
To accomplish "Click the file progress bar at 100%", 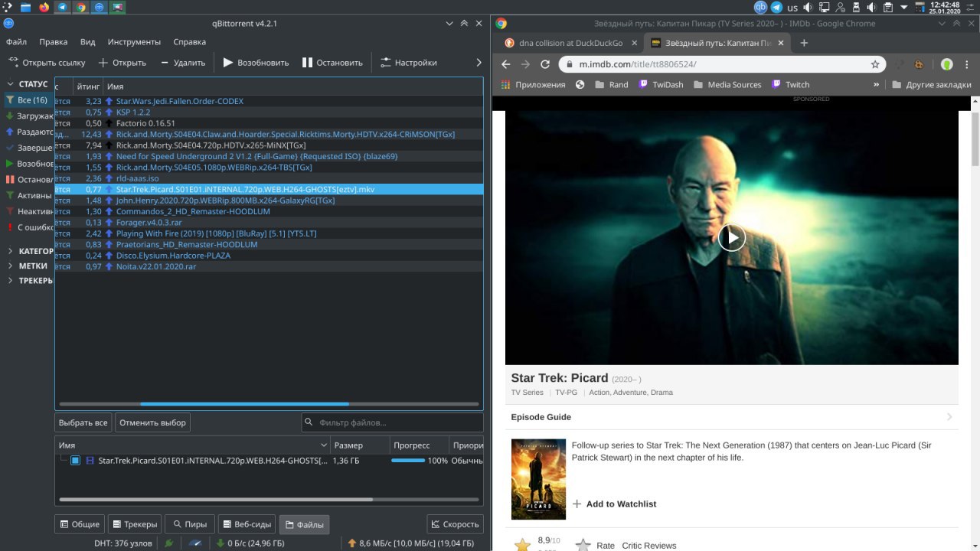I will (408, 461).
